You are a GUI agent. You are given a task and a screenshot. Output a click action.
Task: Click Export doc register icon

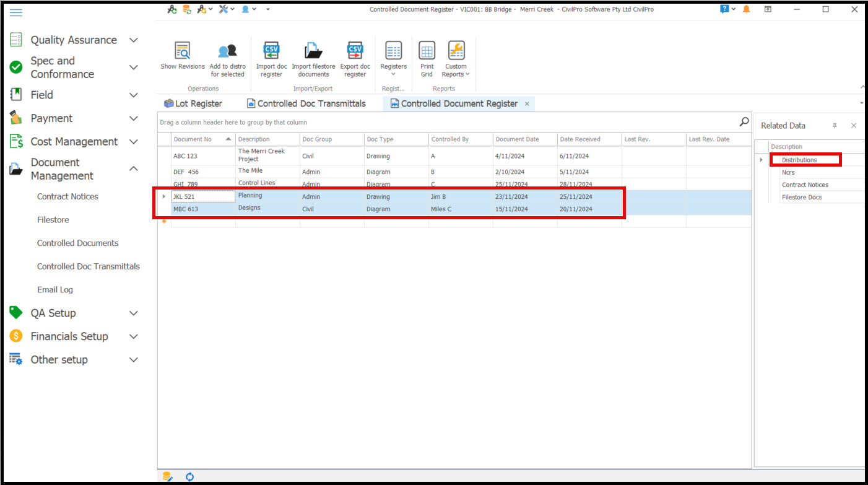coord(355,51)
